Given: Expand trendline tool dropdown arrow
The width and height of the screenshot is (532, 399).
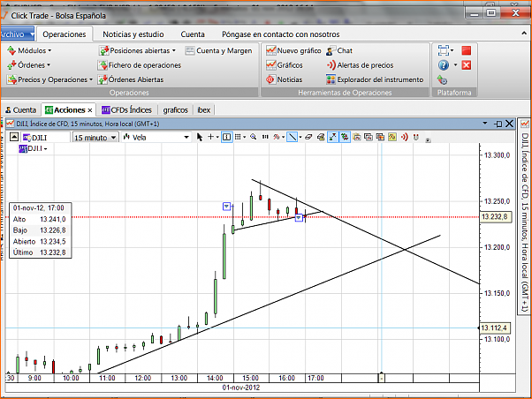Looking at the screenshot, I should click(x=300, y=138).
